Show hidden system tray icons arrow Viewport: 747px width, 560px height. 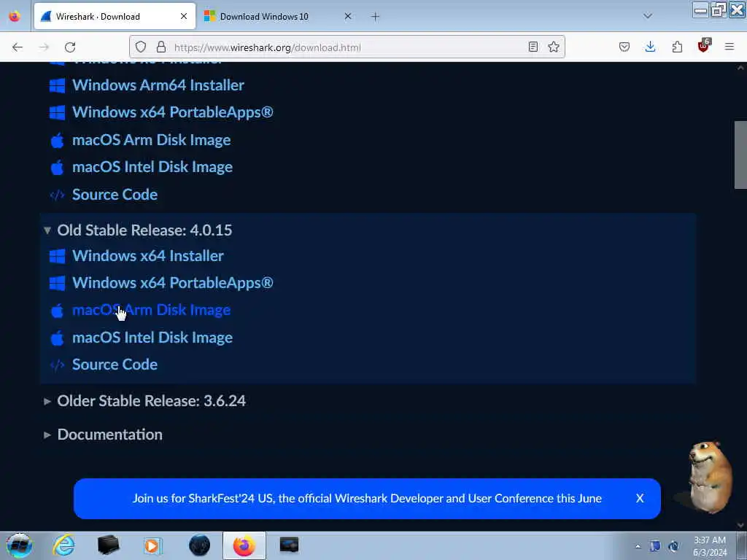pyautogui.click(x=638, y=546)
